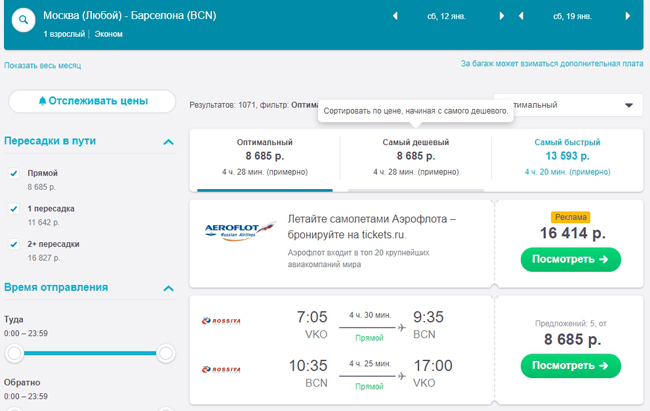
Task: Click the Aeroflot tickets.ru ad headline
Action: point(371,226)
